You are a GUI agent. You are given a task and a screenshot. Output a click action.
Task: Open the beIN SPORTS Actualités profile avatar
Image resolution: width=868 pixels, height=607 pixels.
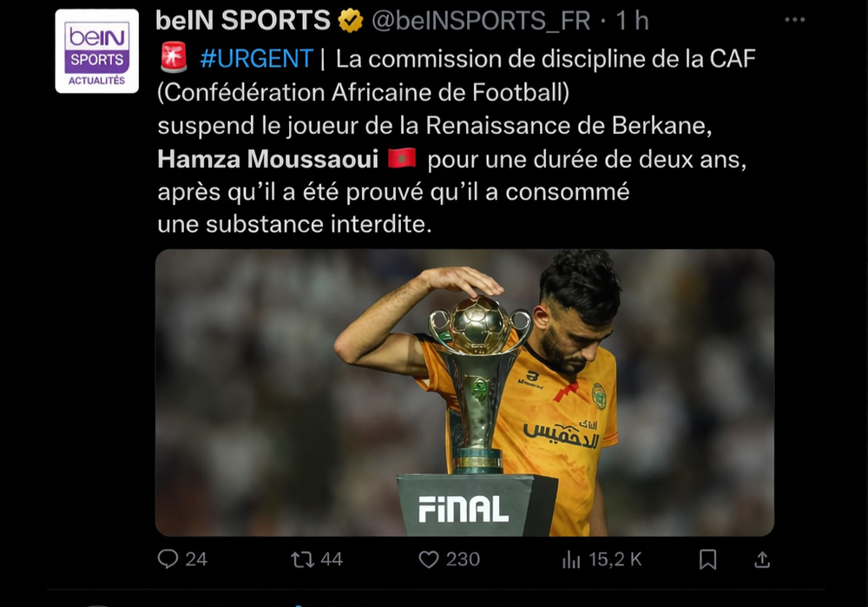[96, 50]
